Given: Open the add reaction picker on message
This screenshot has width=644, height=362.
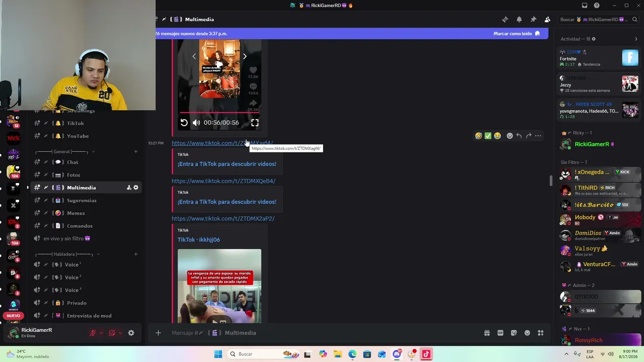Looking at the screenshot, I should coord(510,136).
